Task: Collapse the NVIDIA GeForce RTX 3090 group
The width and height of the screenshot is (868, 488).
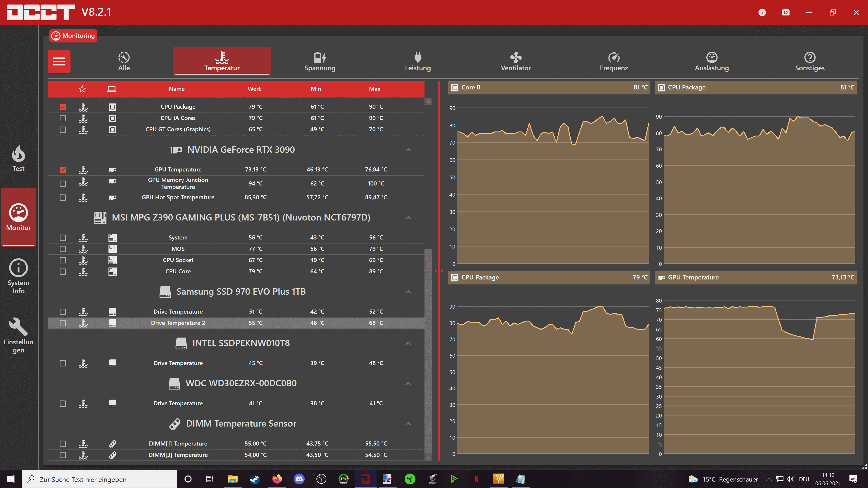Action: [408, 150]
